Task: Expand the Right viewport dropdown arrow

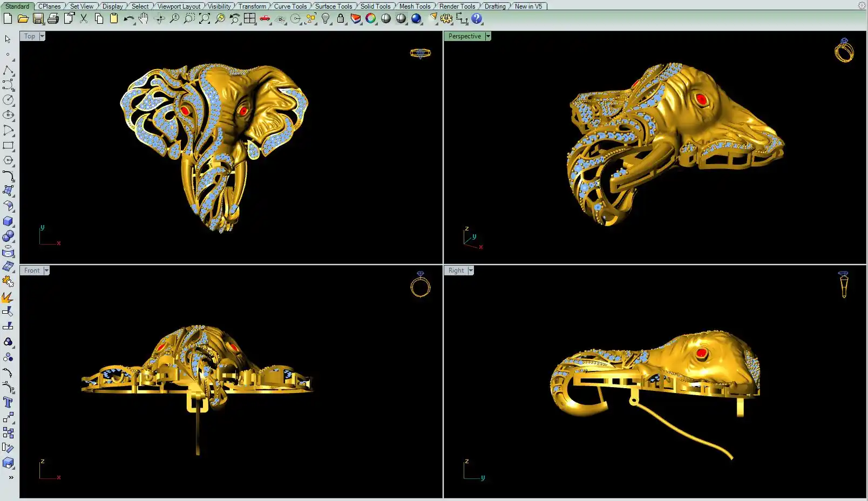Action: [471, 270]
